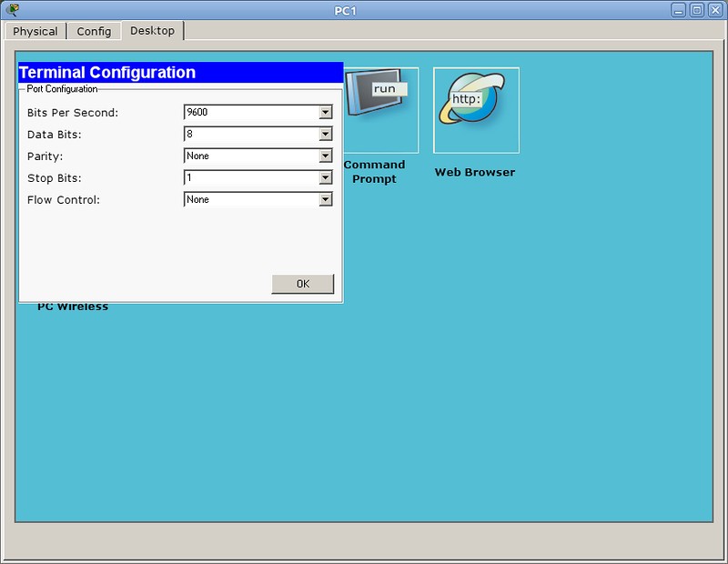Expand the Parity dropdown arrow

tap(326, 156)
